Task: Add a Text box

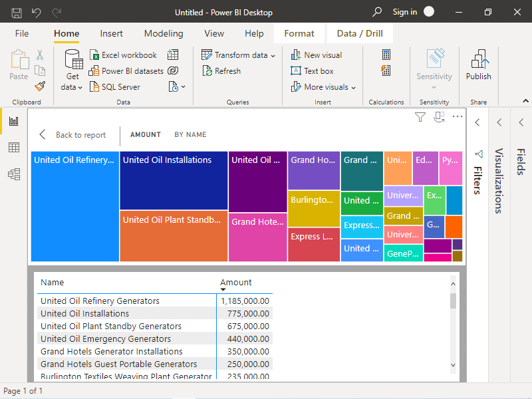Action: click(312, 71)
